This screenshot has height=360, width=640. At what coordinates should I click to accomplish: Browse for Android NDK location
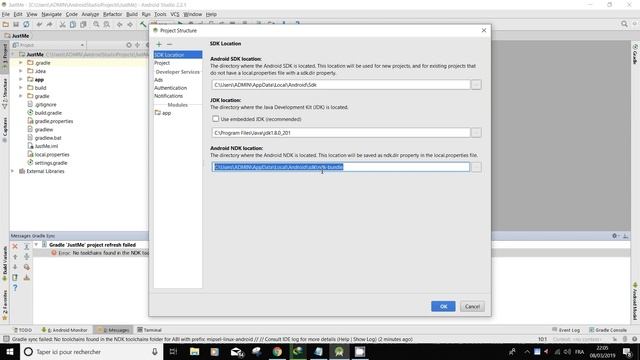pyautogui.click(x=476, y=167)
